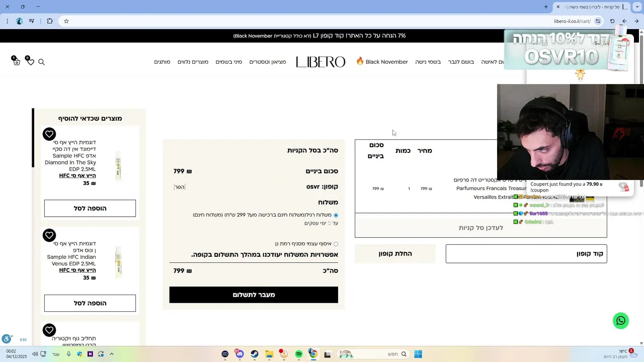The image size is (644, 362).
Task: Open מותגים menu
Action: (162, 62)
